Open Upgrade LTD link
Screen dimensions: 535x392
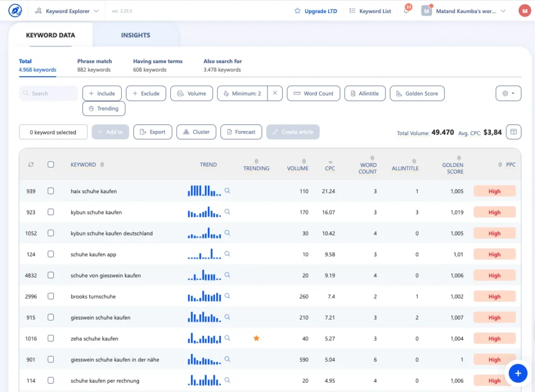316,11
